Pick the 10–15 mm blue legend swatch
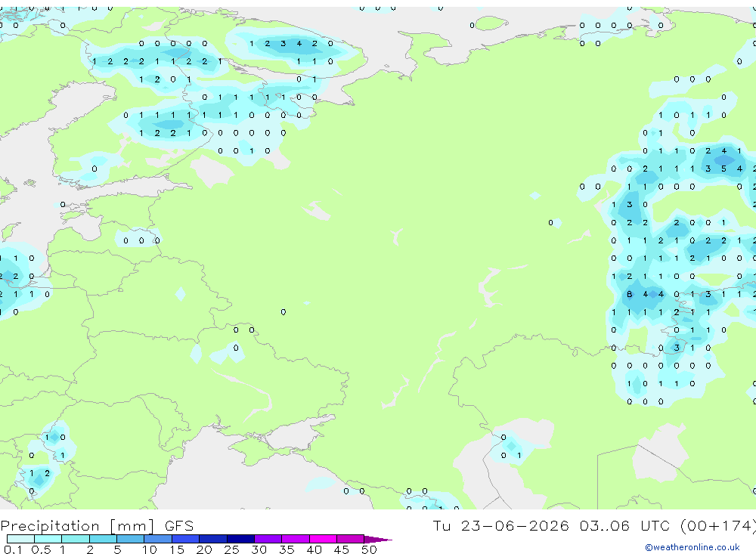This screenshot has height=554, width=756. [x=158, y=539]
